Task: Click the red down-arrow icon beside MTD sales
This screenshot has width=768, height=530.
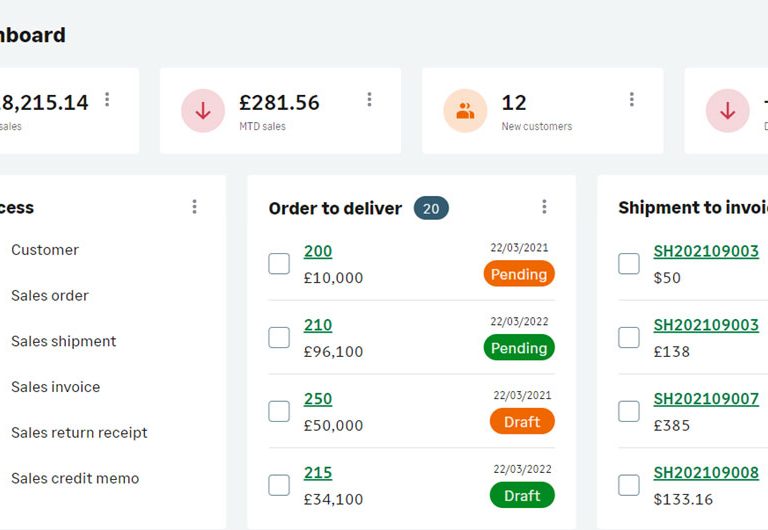Action: pos(203,111)
